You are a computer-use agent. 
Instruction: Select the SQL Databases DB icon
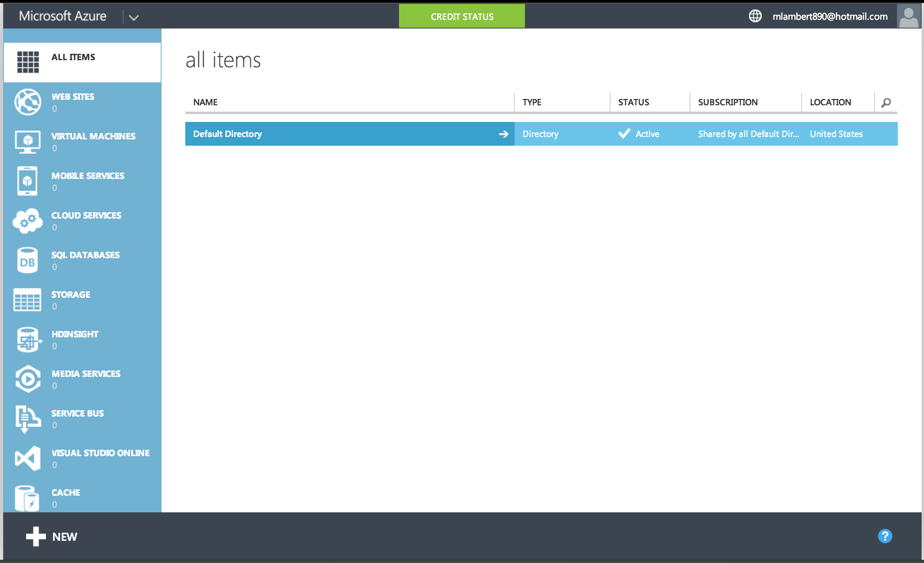point(27,260)
